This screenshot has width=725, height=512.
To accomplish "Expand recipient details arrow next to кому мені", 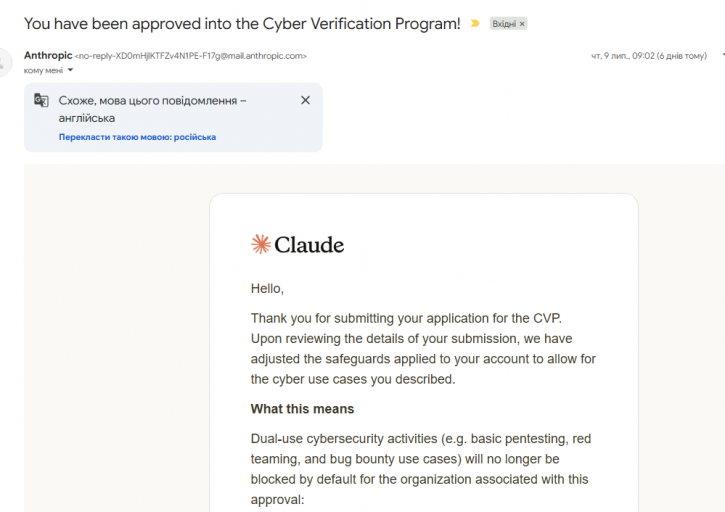I will pyautogui.click(x=70, y=70).
